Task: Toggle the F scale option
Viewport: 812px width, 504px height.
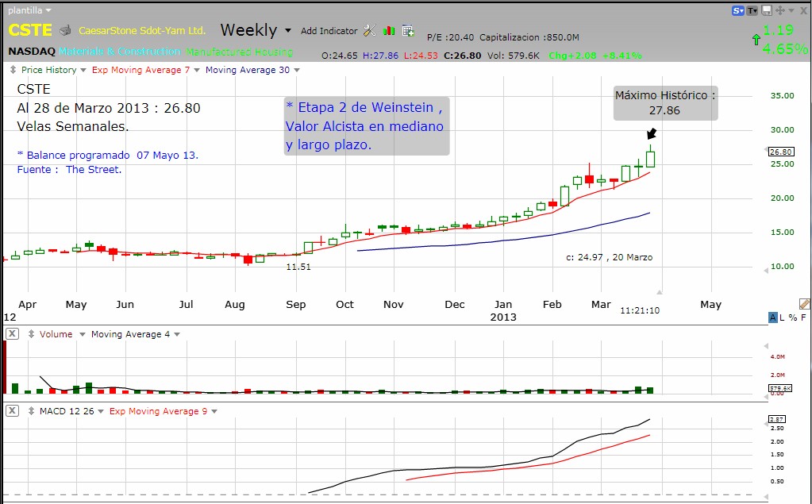Action: tap(803, 317)
